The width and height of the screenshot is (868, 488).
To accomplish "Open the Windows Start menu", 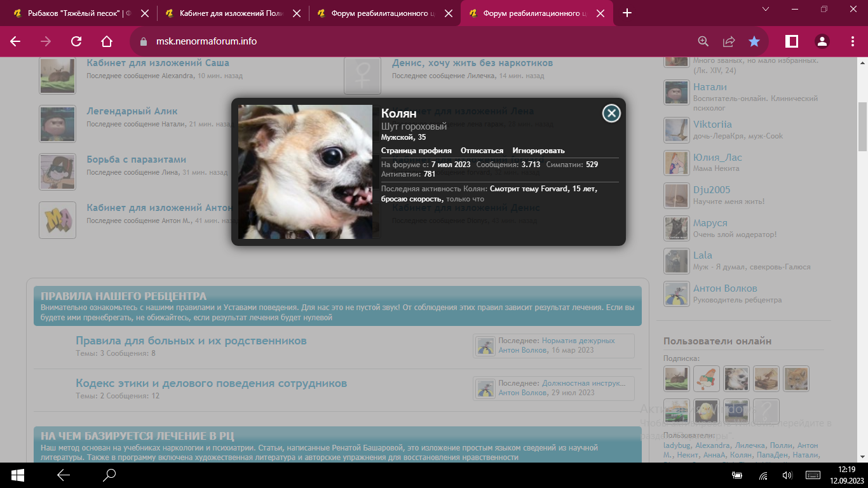I will click(18, 475).
